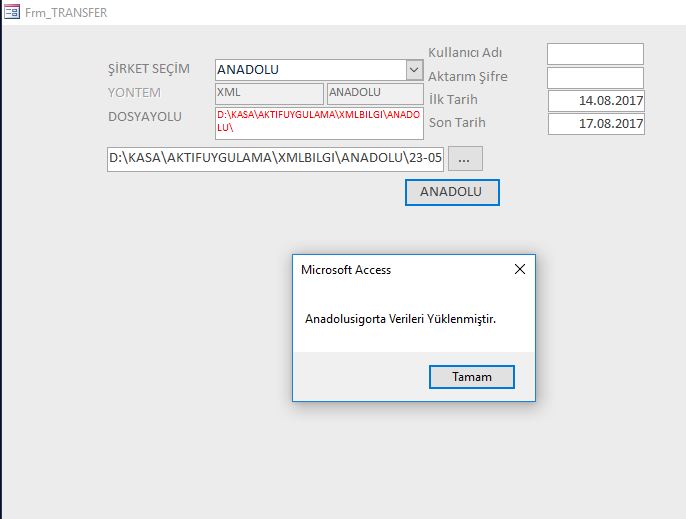Expand the ŞİRKET SEÇİM dropdown arrow
Viewport: 686px width, 519px height.
[x=414, y=70]
